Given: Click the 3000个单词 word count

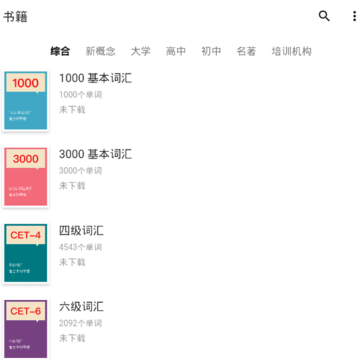Looking at the screenshot, I should coord(81,171).
